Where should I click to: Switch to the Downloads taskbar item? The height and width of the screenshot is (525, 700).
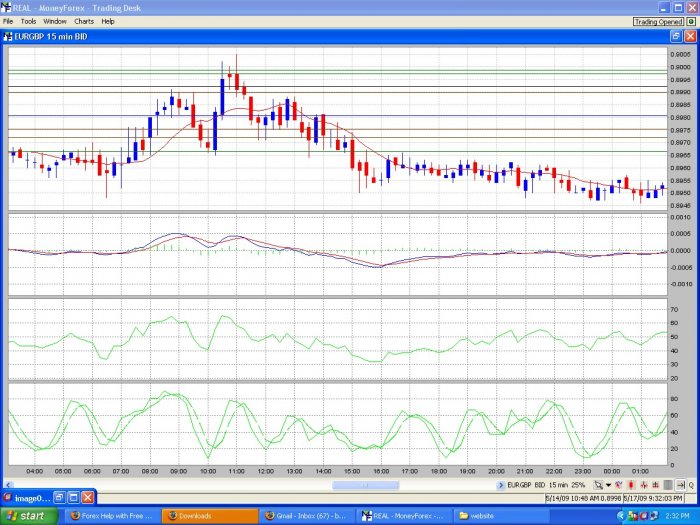(210, 516)
